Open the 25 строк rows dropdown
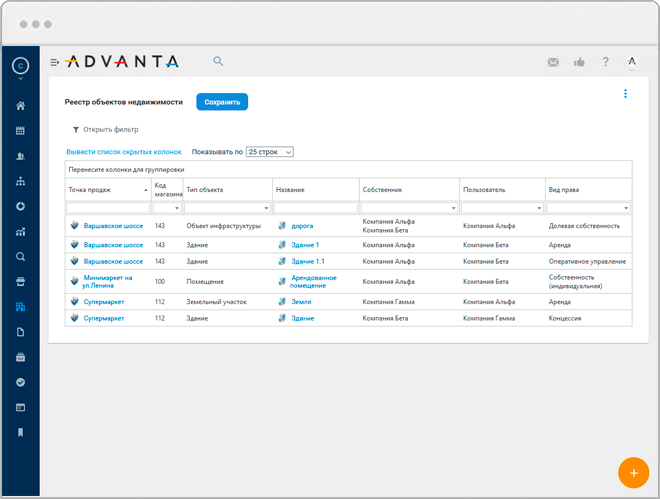 tap(269, 152)
